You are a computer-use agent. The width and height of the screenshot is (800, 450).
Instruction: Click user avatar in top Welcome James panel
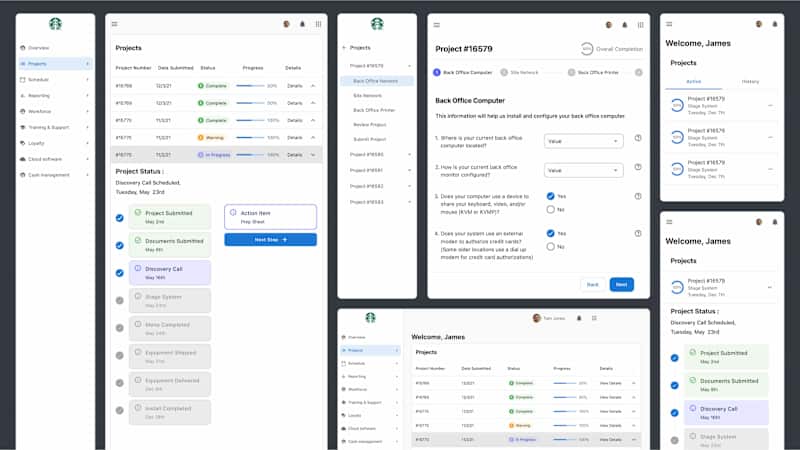(x=759, y=24)
